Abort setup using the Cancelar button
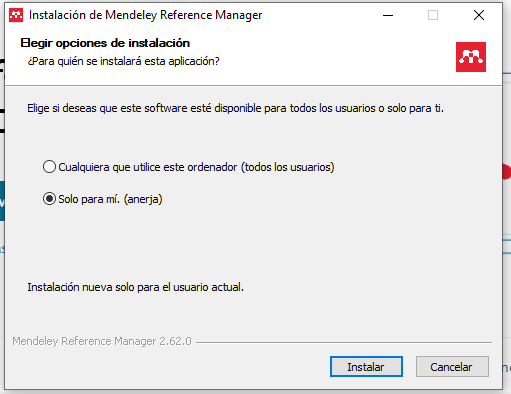The image size is (511, 394). pyautogui.click(x=452, y=367)
